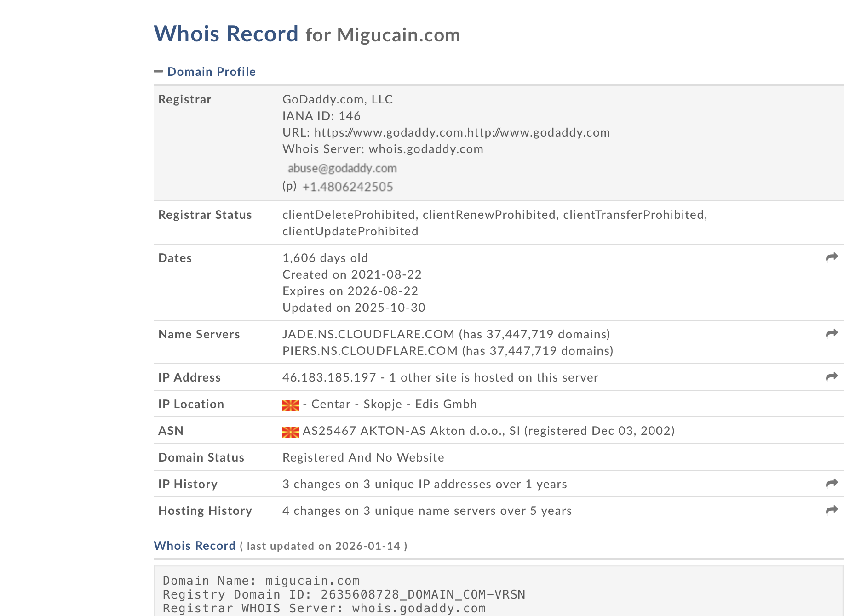
Task: Click the abuse@godaddy.com email address
Action: click(x=342, y=168)
